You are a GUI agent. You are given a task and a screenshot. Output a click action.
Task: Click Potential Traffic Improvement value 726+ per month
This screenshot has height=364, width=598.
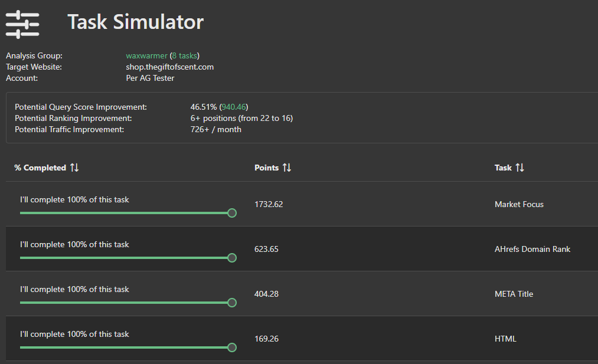pos(217,129)
